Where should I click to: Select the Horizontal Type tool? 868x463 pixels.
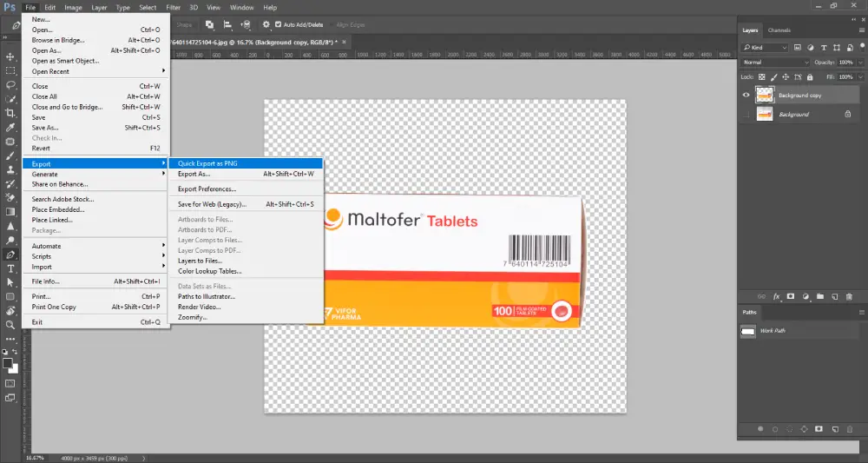(x=10, y=268)
